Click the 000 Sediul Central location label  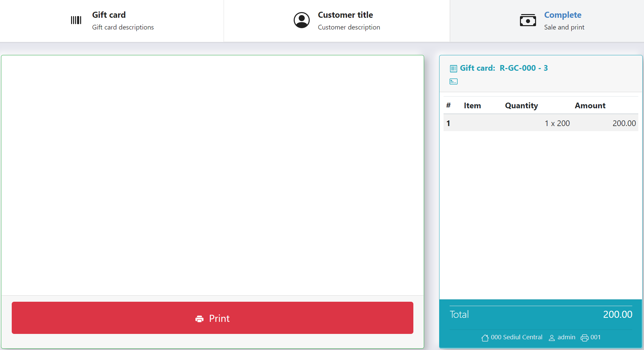point(517,337)
